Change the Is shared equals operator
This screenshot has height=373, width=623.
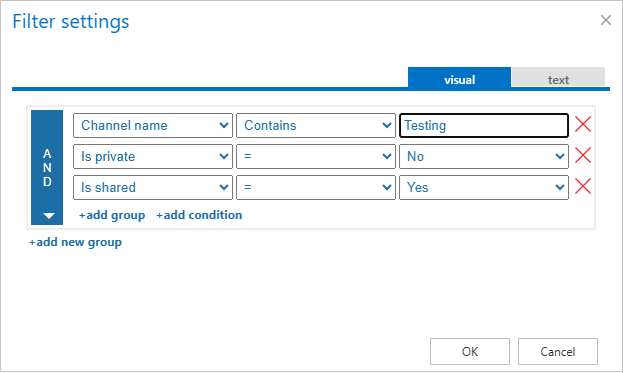tap(316, 187)
